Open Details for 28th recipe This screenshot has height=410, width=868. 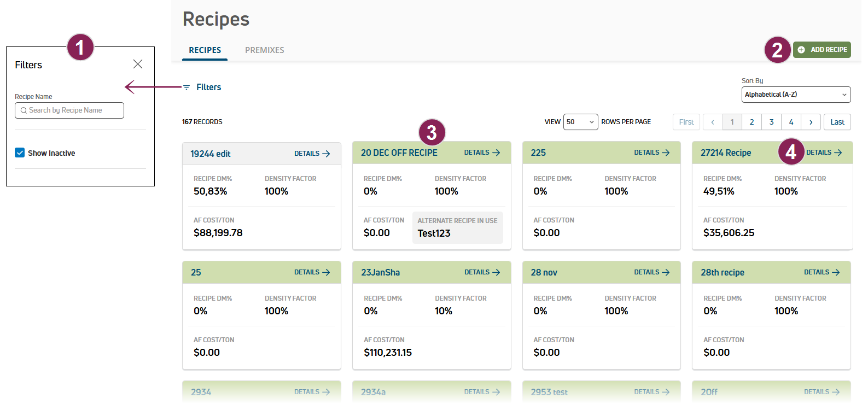[822, 272]
